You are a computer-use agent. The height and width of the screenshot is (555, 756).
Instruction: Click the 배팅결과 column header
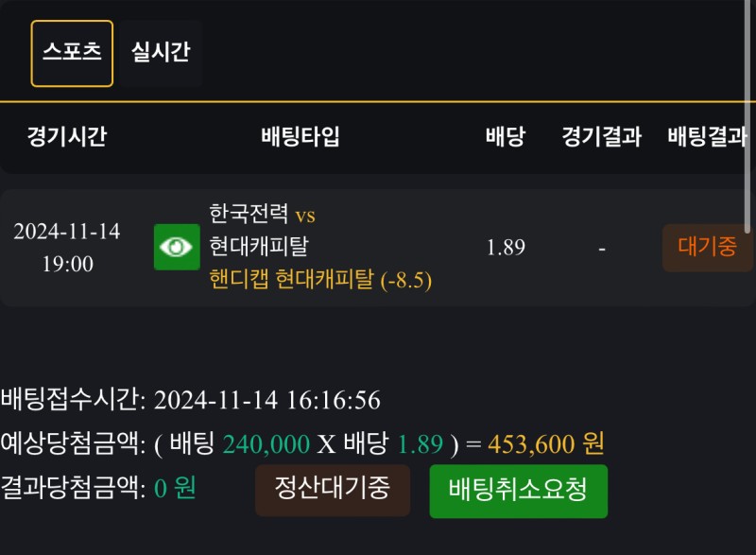click(707, 137)
